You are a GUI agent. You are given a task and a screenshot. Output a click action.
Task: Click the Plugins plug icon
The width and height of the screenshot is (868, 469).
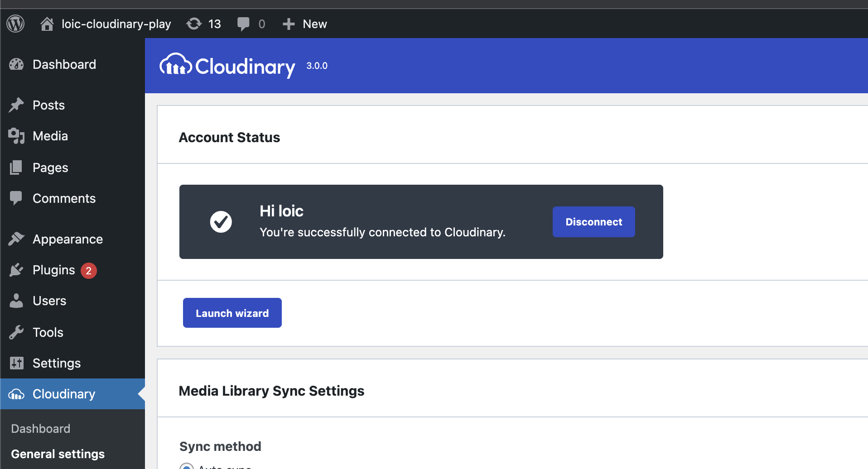coord(16,270)
